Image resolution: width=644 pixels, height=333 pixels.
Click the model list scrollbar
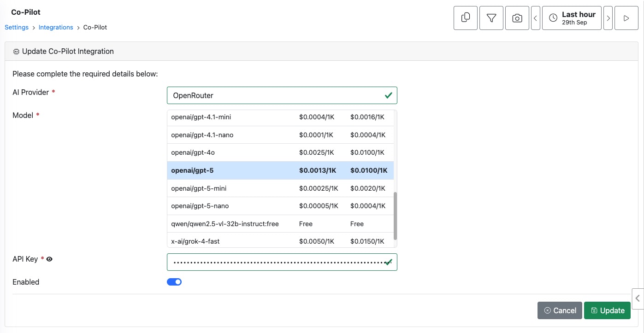395,216
